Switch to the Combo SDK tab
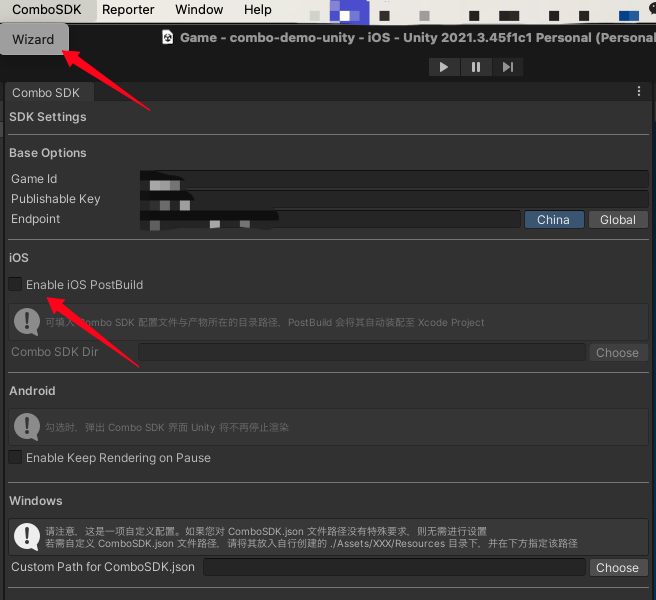The image size is (656, 600). [x=45, y=92]
